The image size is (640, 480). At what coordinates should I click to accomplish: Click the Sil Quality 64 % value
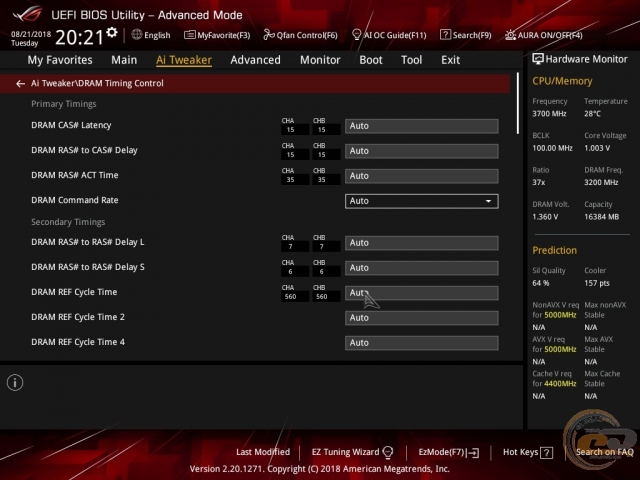(540, 283)
